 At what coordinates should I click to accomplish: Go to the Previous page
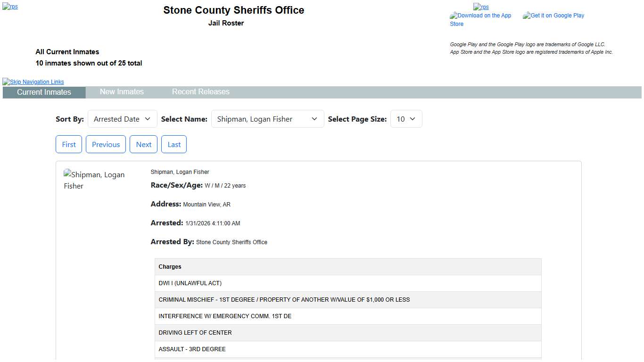[106, 145]
